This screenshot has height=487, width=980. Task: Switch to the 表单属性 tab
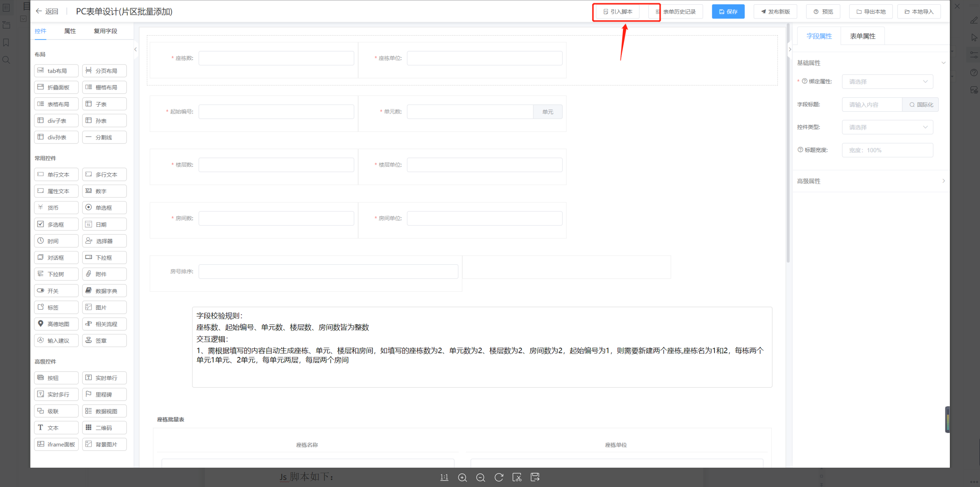click(x=862, y=36)
